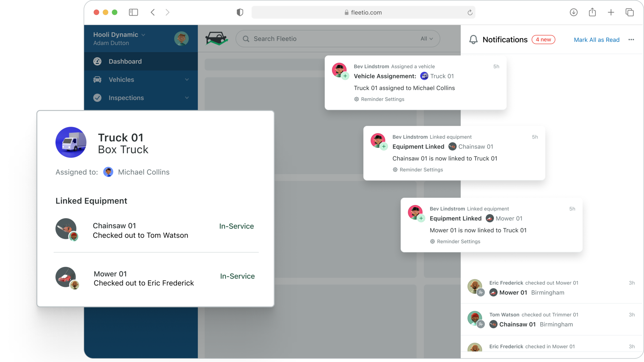The image size is (644, 362).
Task: Click Mark All as Read
Action: (596, 40)
